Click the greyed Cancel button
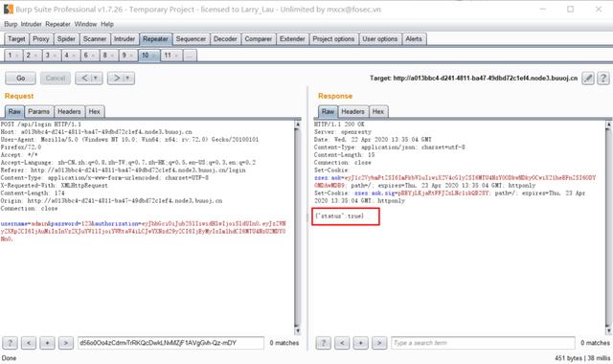 pyautogui.click(x=56, y=79)
